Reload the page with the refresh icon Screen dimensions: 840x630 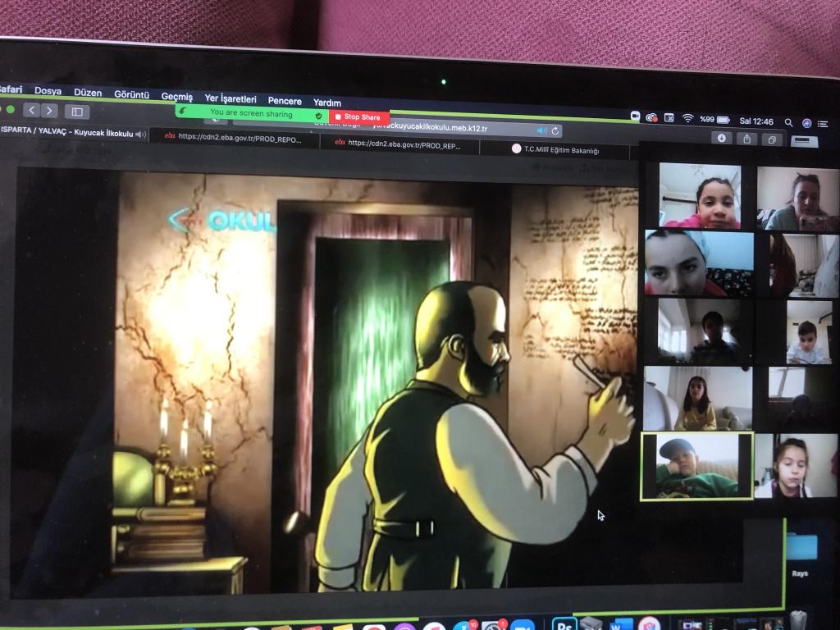(555, 131)
